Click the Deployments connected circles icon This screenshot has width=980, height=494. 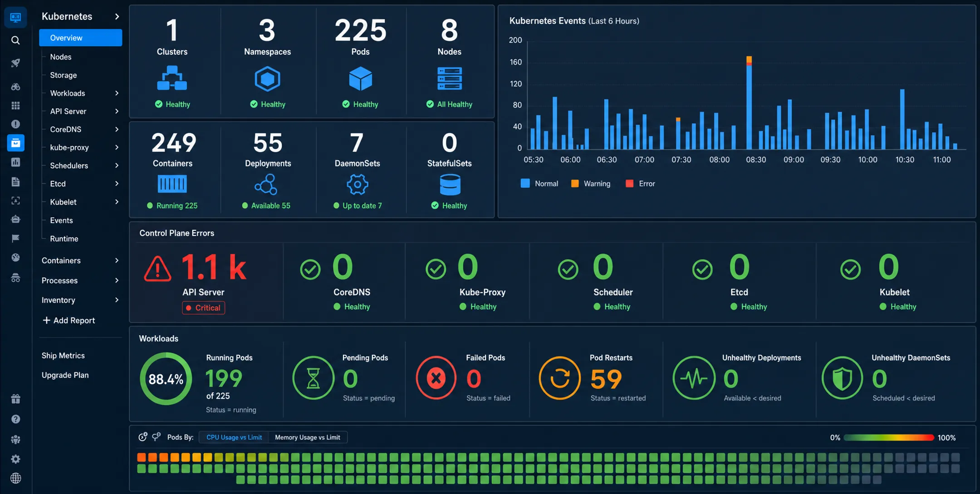point(266,184)
